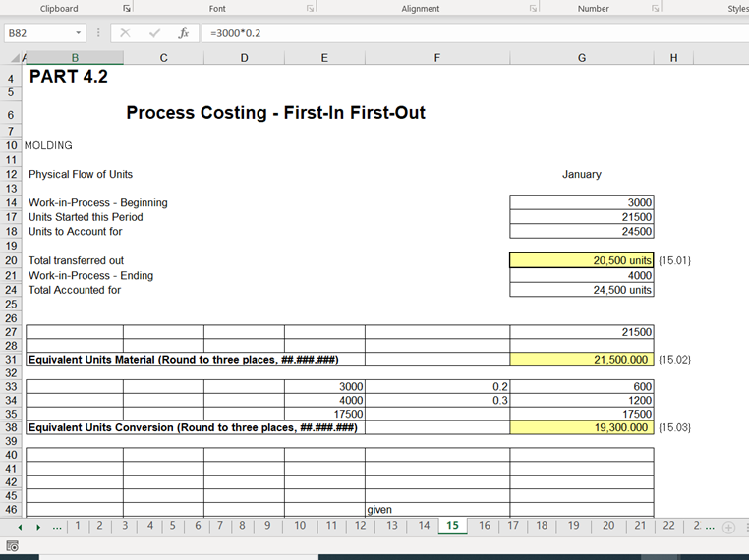Select row 31 header
Viewport: 749px width, 560px height.
[x=11, y=360]
